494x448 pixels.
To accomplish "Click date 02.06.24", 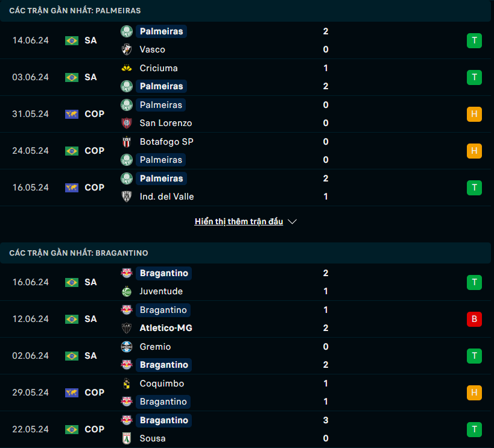I will tap(31, 356).
